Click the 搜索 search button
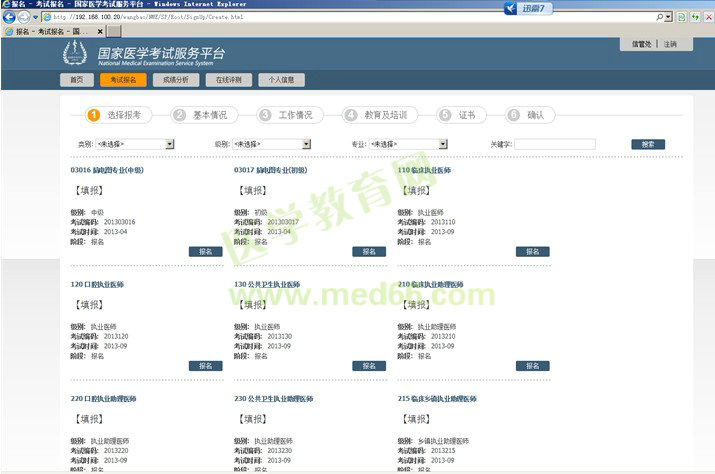Viewport: 715px width, 474px height. pyautogui.click(x=647, y=144)
